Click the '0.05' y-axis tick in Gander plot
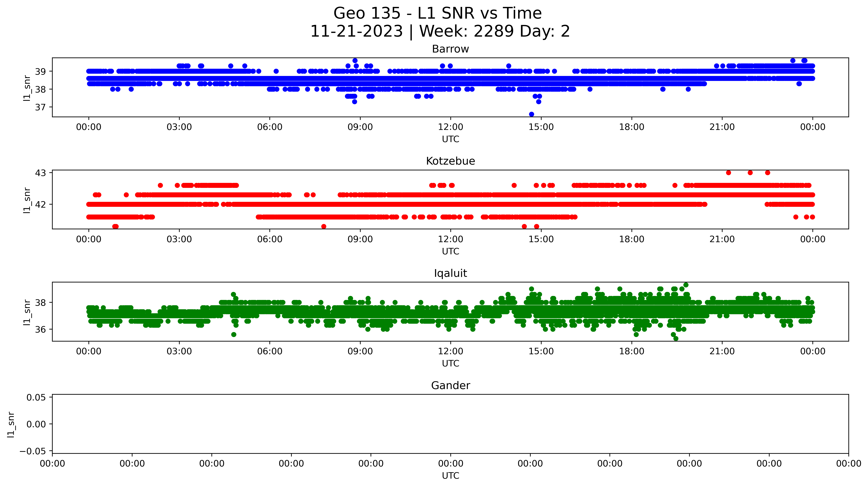This screenshot has width=868, height=487. [36, 397]
